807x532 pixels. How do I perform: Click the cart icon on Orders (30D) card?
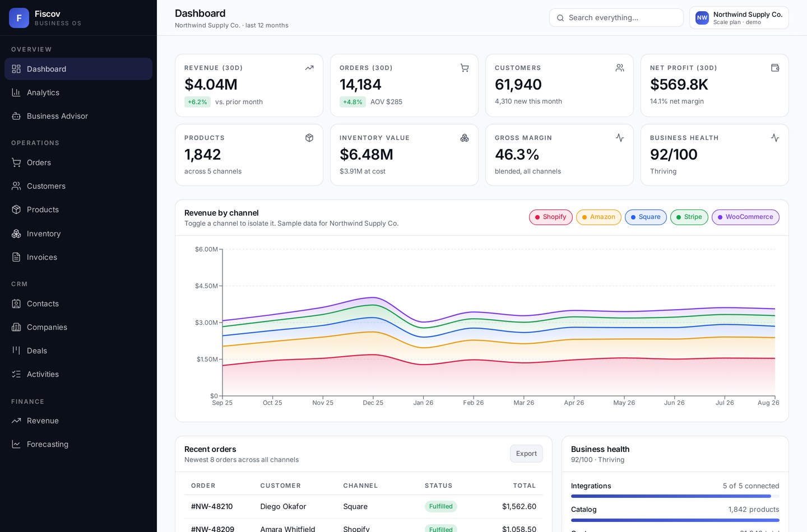point(465,68)
